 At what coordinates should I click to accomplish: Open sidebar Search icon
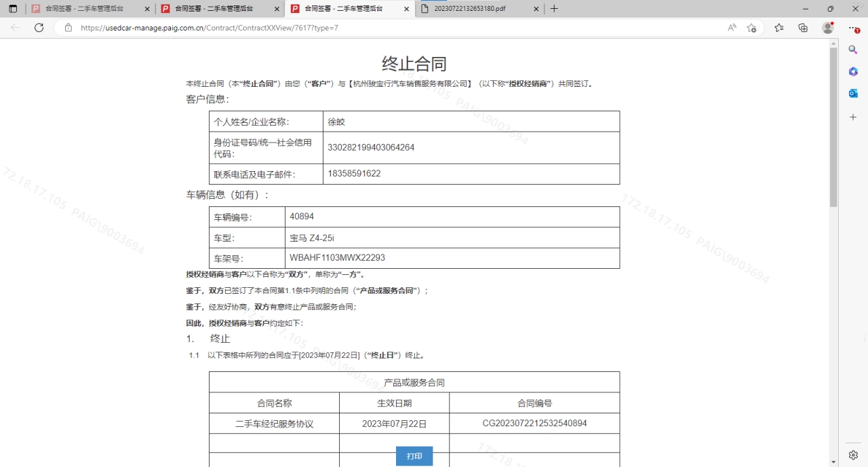(x=853, y=50)
